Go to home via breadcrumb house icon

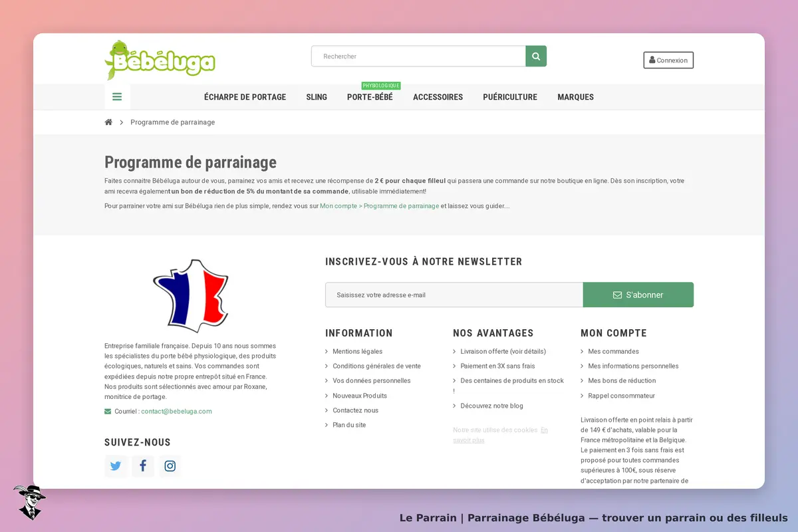[x=108, y=122]
